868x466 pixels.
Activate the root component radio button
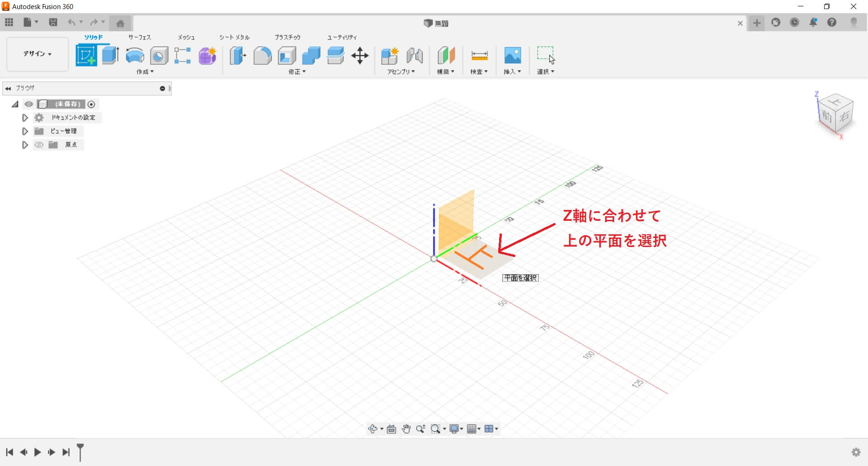pos(91,104)
